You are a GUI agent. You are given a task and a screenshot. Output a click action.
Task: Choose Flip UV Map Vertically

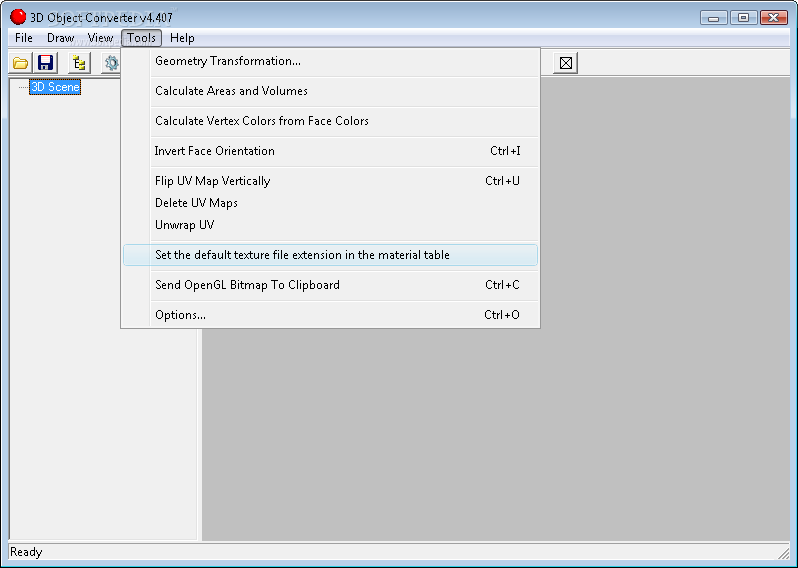[x=330, y=181]
